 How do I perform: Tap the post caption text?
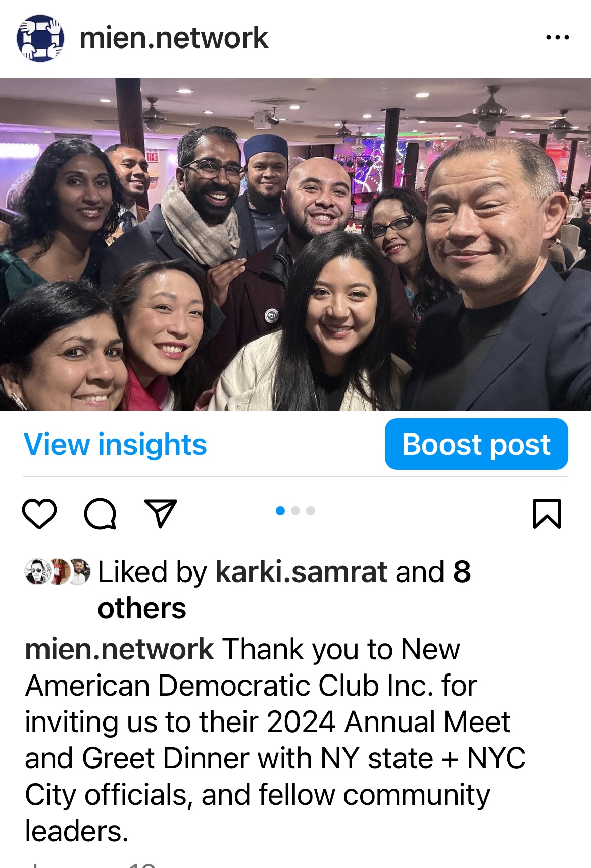(275, 740)
